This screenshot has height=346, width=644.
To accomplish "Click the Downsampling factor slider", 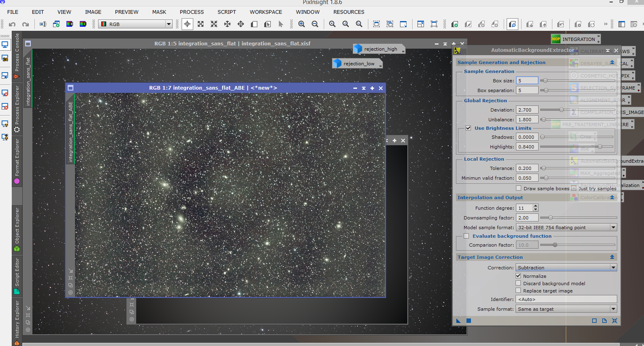I will [x=579, y=218].
